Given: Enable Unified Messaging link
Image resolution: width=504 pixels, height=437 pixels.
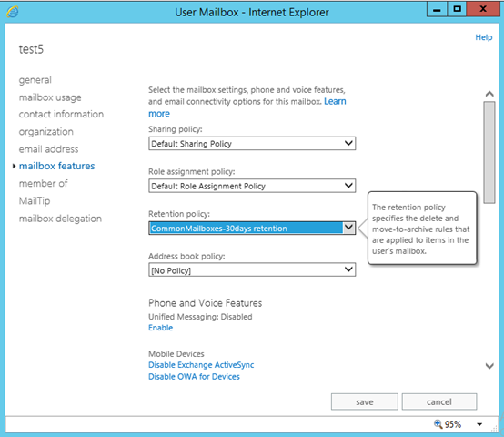Looking at the screenshot, I should coord(160,328).
